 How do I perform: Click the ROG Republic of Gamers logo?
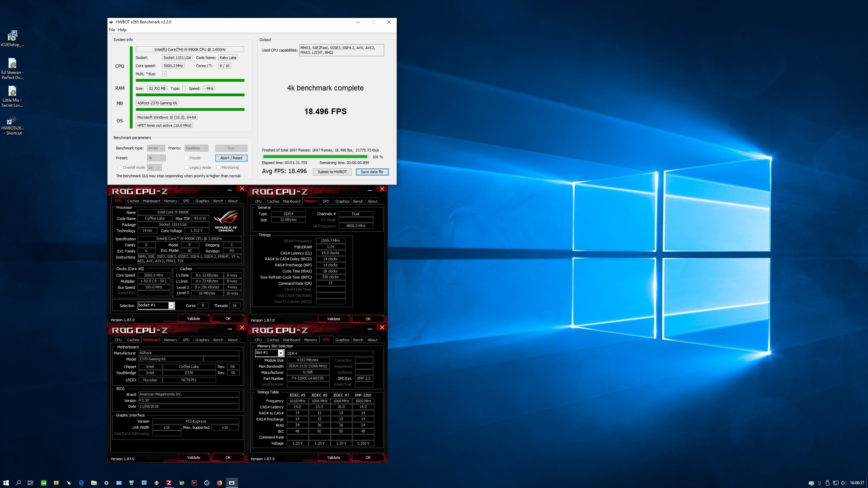pyautogui.click(x=226, y=221)
